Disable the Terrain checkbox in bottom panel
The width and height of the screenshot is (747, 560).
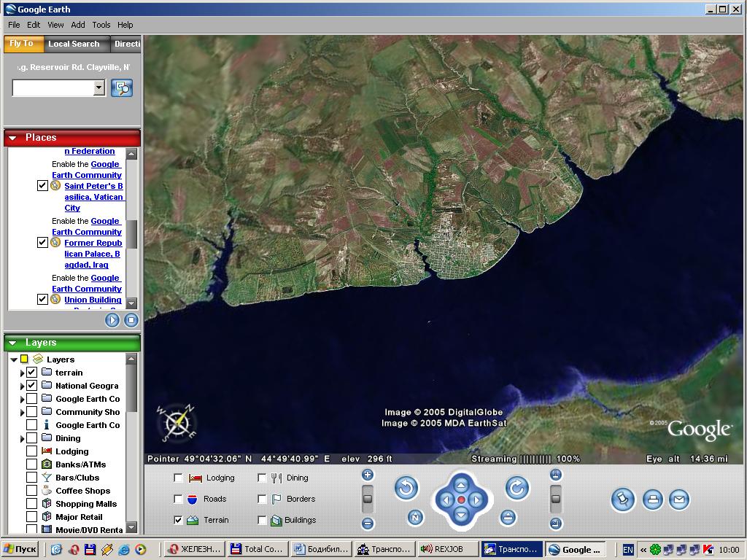click(179, 520)
